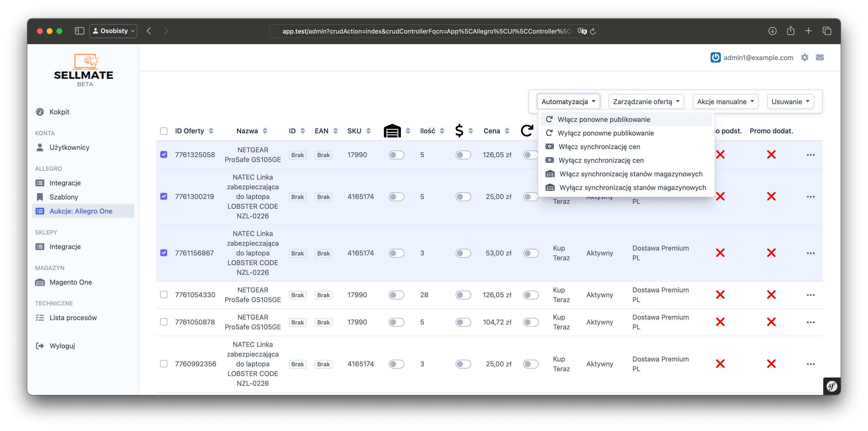Toggle price sync switch for offer 7761156867
Viewport: 868px width, 431px height.
(x=463, y=253)
